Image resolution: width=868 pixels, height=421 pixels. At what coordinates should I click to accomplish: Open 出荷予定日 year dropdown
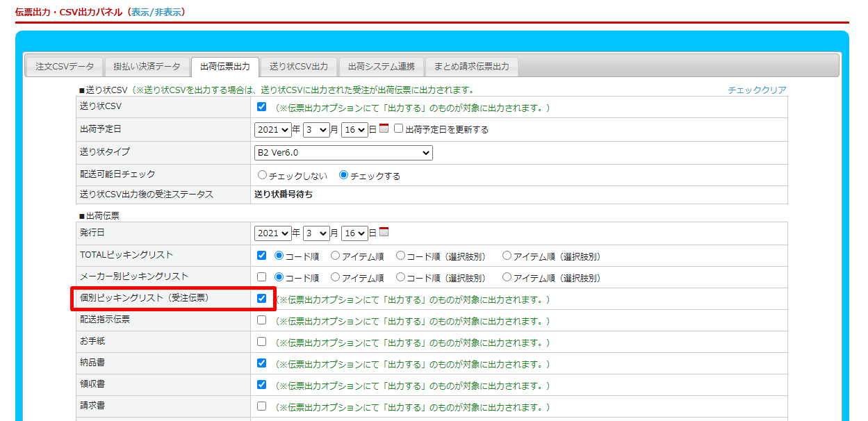pyautogui.click(x=272, y=130)
